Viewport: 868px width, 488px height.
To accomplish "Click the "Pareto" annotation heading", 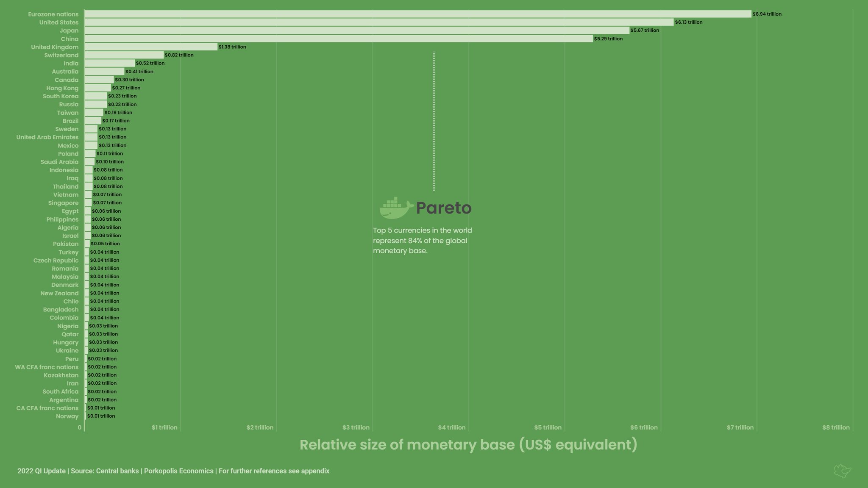I will [444, 208].
